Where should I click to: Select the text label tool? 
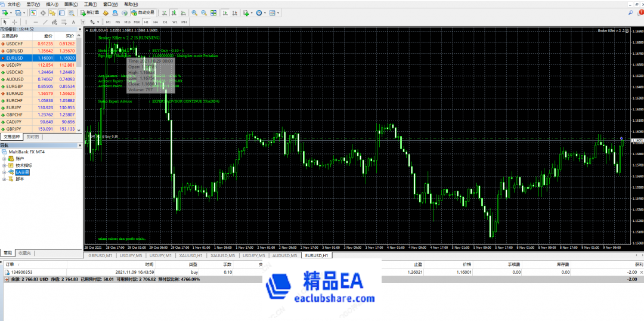click(x=82, y=22)
